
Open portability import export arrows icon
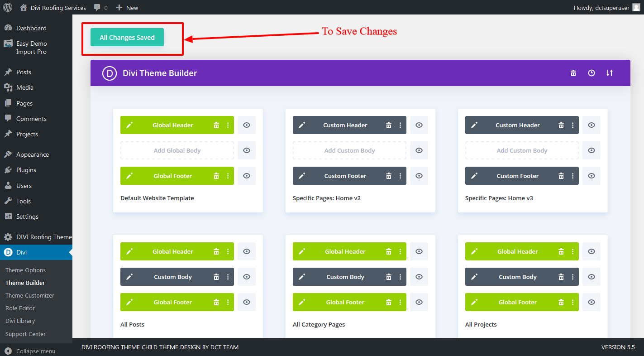tap(610, 73)
